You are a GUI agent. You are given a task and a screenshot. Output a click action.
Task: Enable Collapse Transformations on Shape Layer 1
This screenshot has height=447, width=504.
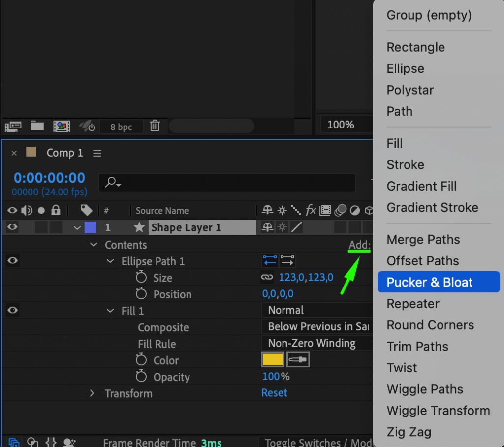coord(282,227)
